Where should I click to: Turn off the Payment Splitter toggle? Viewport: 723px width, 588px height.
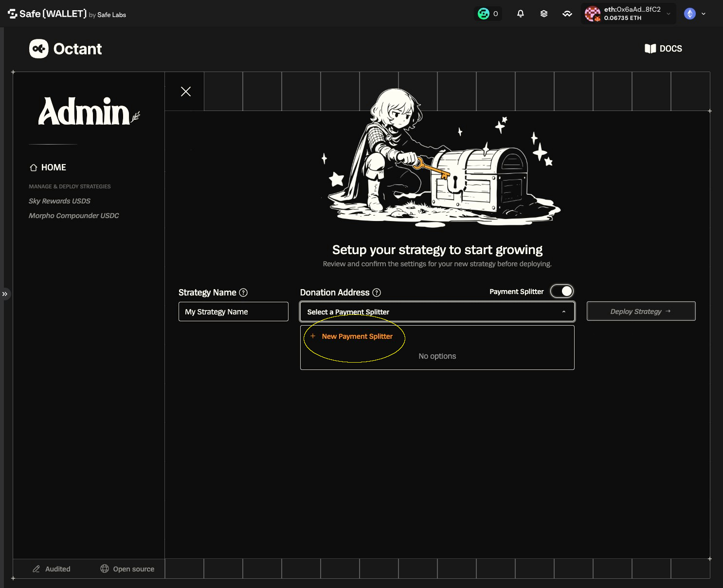point(562,291)
